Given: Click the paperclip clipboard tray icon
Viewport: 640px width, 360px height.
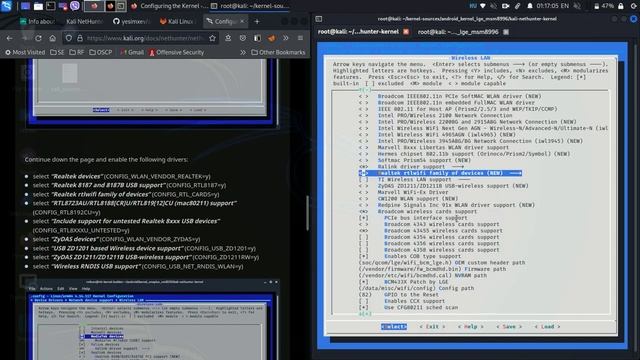Looking at the screenshot, I should pyautogui.click(x=518, y=6).
